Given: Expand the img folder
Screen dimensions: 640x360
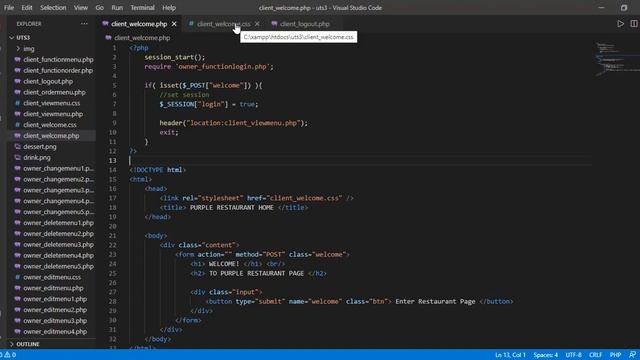Looking at the screenshot, I should click(29, 49).
